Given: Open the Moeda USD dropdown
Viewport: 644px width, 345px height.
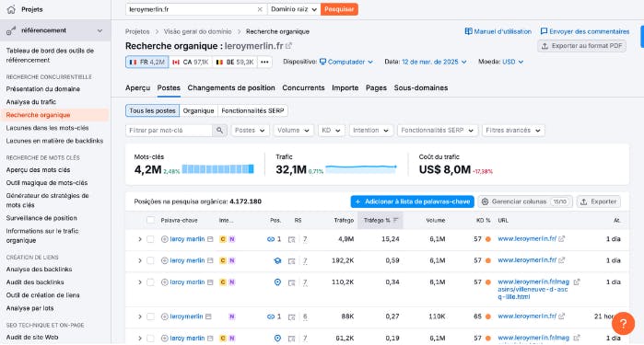Looking at the screenshot, I should pyautogui.click(x=512, y=62).
